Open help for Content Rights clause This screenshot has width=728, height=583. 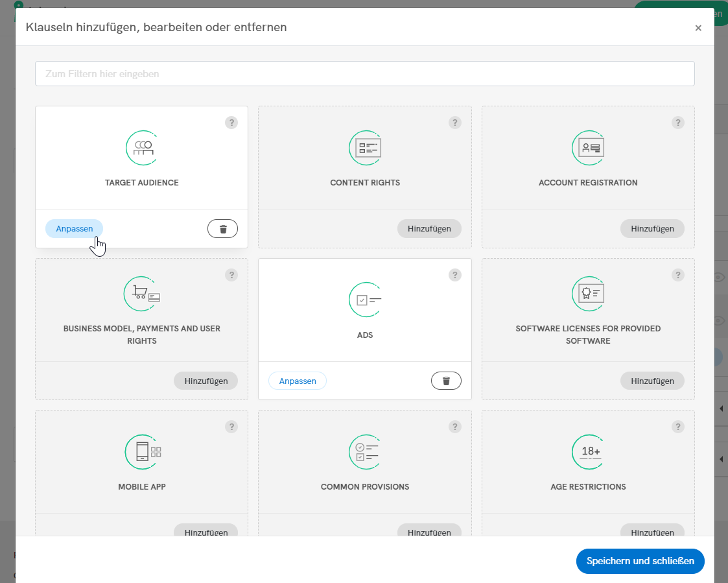[455, 123]
